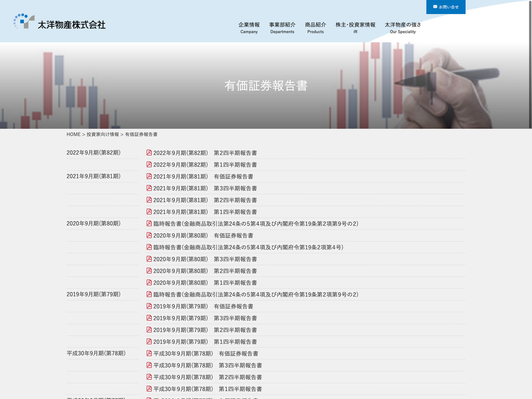Click PDF icon for 2022年9月期 第2四半期報告書
532x399 pixels.
click(149, 153)
